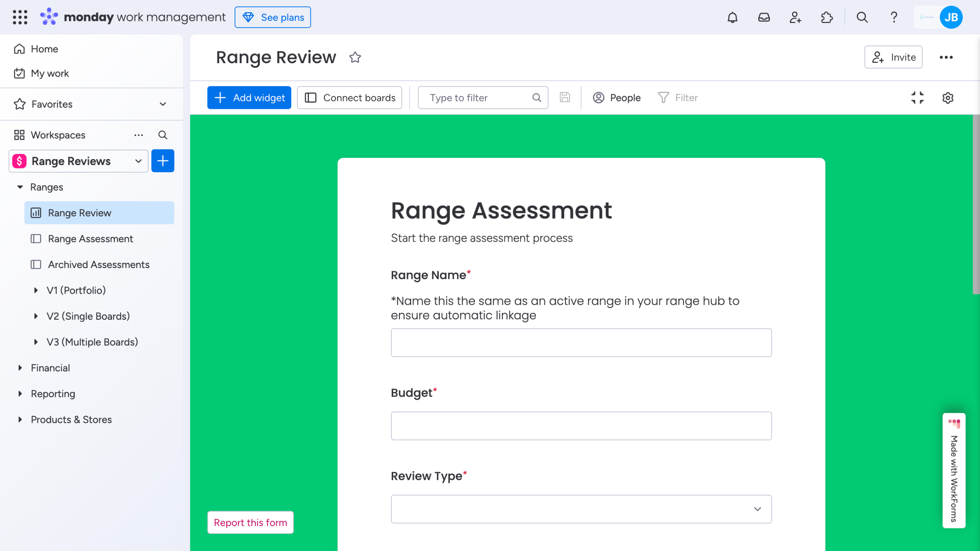Viewport: 980px width, 551px height.
Task: Click the global search magnifier icon
Action: (862, 18)
